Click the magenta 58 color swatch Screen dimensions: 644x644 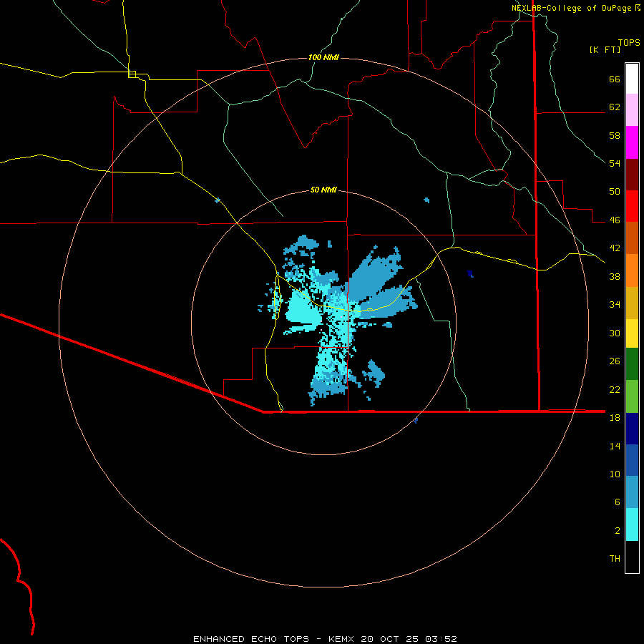pos(632,142)
